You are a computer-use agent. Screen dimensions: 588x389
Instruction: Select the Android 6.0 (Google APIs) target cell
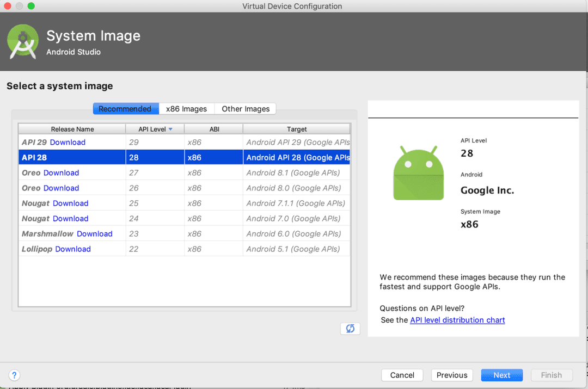tap(296, 234)
